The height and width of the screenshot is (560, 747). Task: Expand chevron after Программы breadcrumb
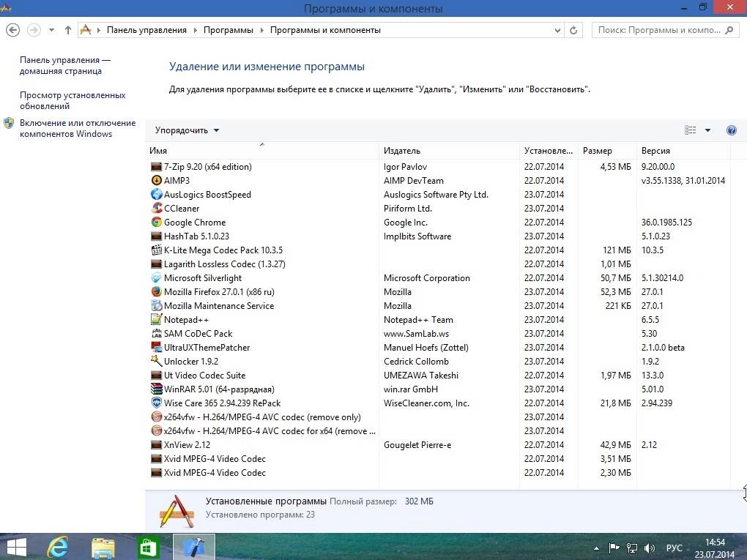coord(262,30)
